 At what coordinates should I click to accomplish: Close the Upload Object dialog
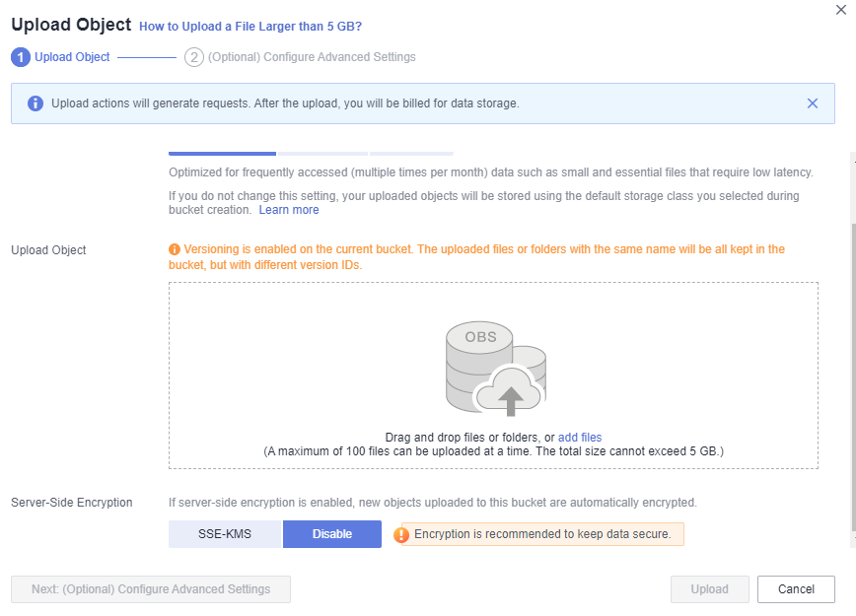pos(840,10)
